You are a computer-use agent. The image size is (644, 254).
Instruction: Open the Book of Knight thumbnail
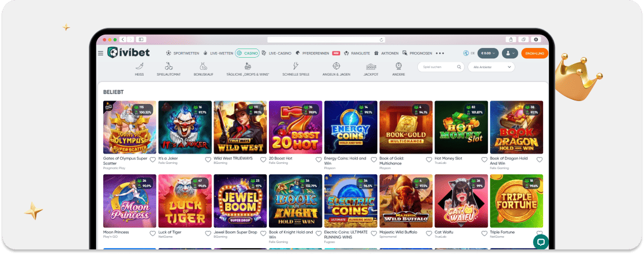(x=295, y=201)
